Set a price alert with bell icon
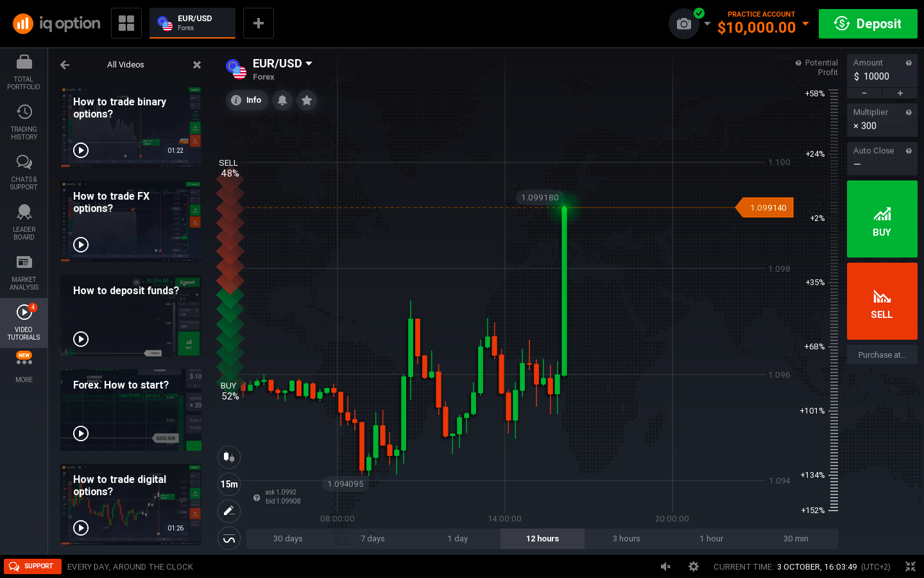The width and height of the screenshot is (924, 578). pos(282,100)
